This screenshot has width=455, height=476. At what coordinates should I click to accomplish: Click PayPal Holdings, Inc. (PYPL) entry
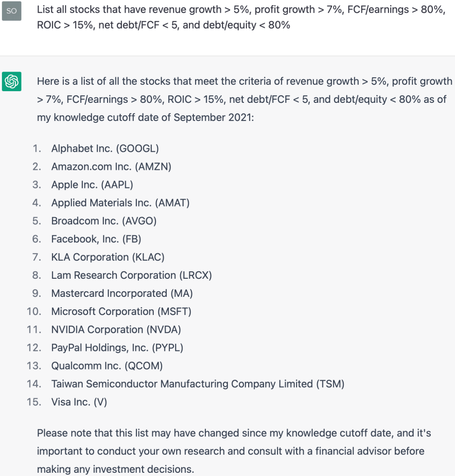(117, 348)
